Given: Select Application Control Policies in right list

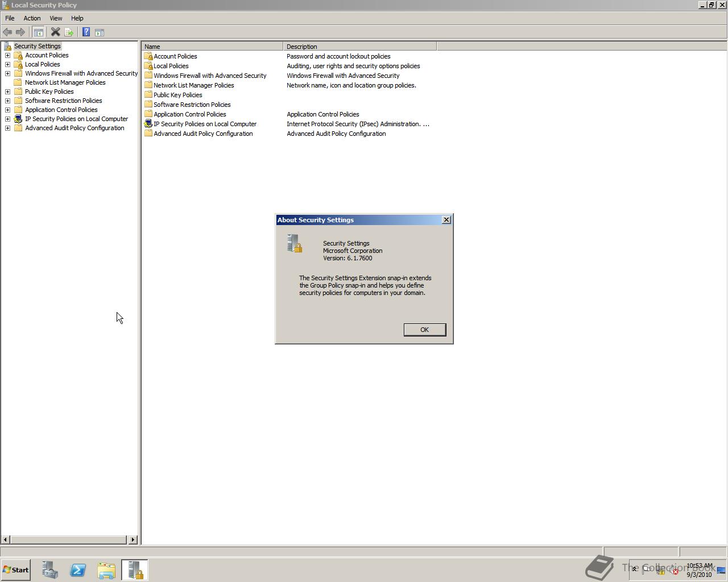Looking at the screenshot, I should (190, 114).
